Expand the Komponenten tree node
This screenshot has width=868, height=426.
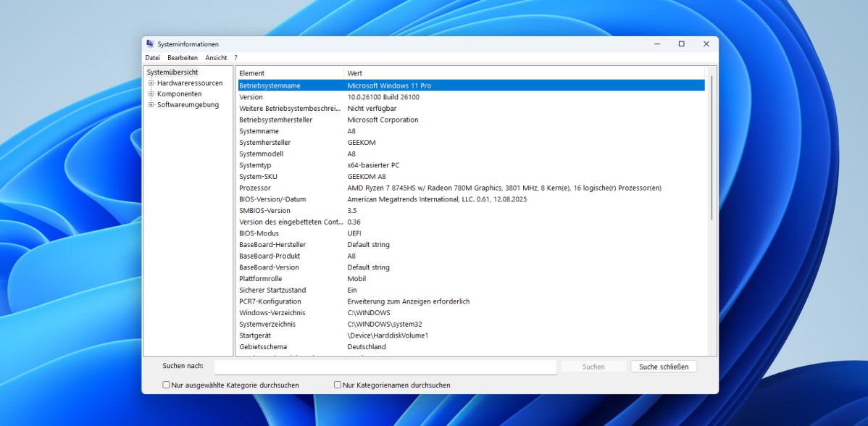click(152, 93)
